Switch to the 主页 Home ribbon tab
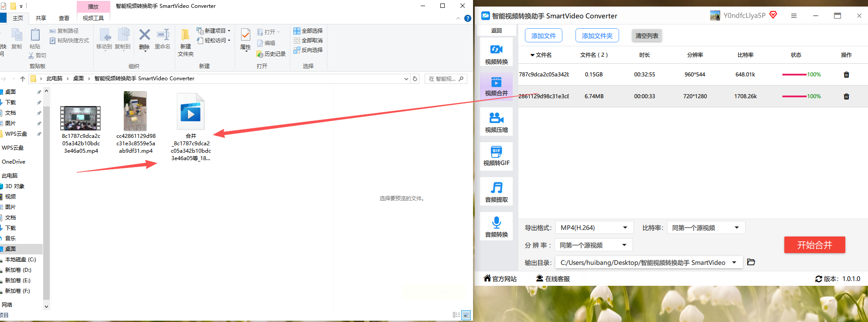The width and height of the screenshot is (868, 322). point(18,18)
